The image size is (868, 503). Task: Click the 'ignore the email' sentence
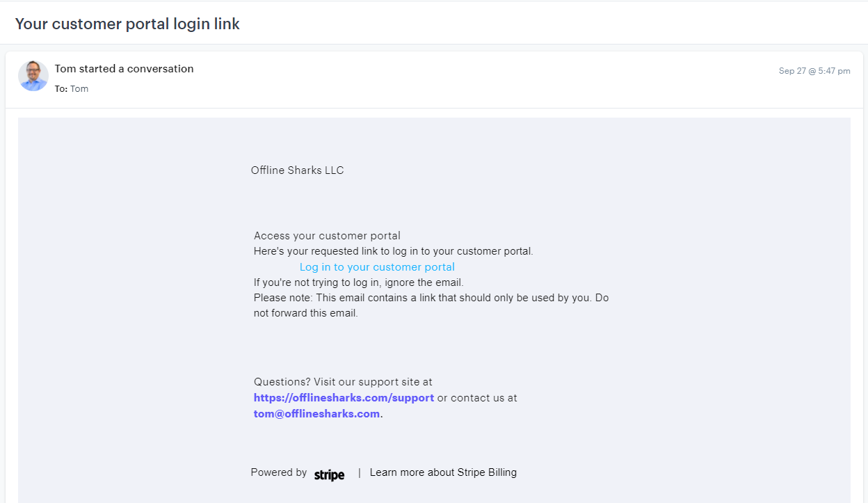[x=358, y=282]
